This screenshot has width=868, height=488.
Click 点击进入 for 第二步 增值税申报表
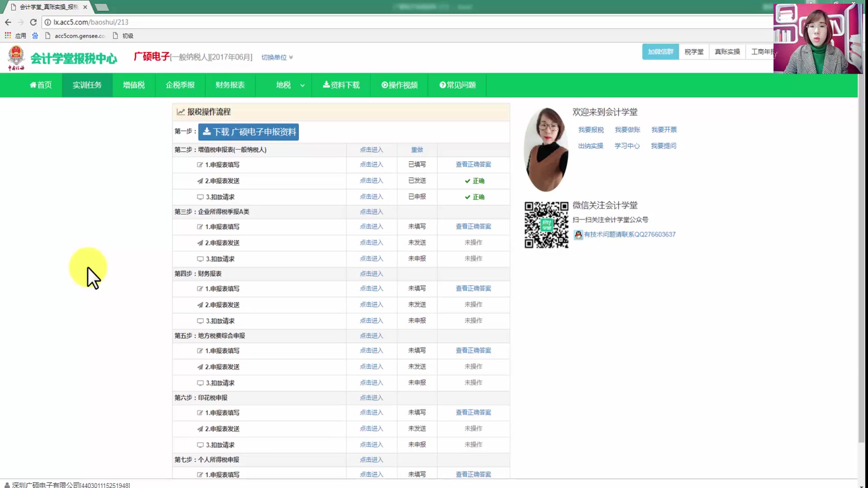[x=372, y=150]
